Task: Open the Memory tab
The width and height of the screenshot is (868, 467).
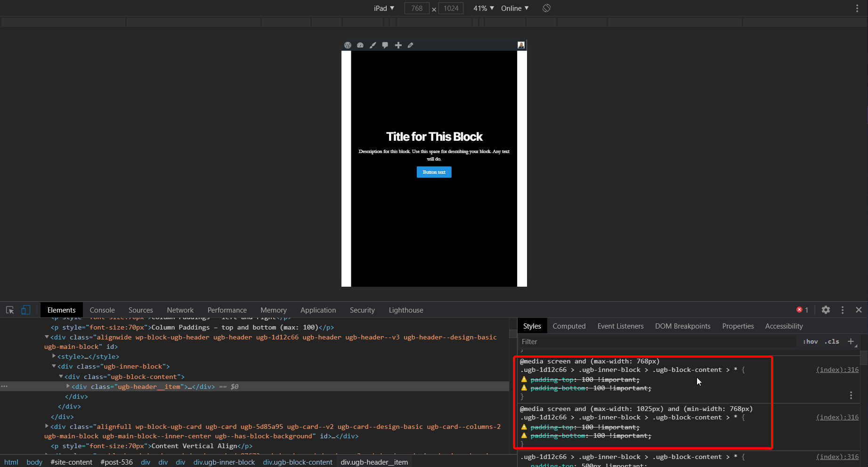Action: click(x=274, y=310)
